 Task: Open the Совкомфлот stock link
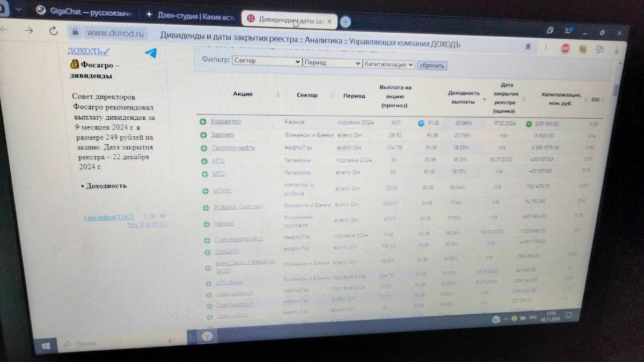pos(233,316)
